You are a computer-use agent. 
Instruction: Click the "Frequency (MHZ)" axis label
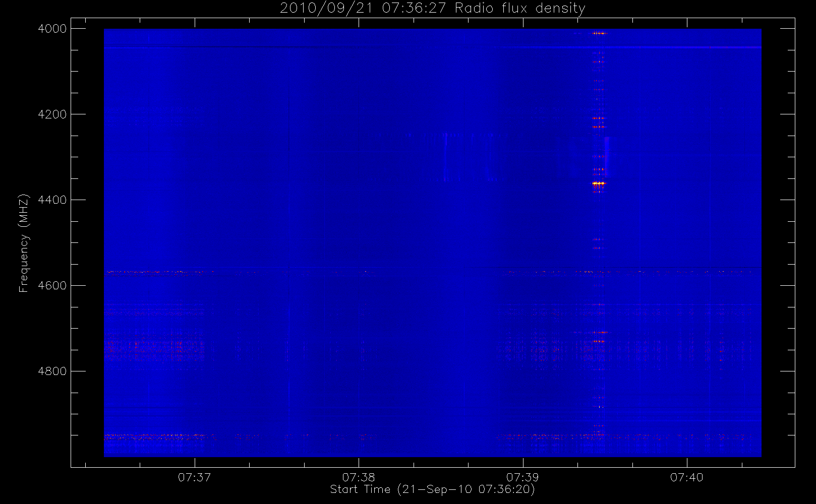[24, 243]
